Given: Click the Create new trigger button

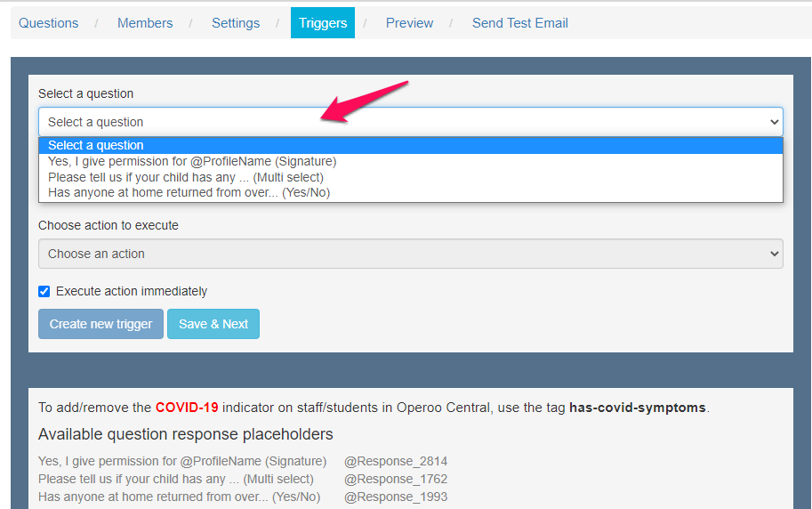Looking at the screenshot, I should 100,324.
